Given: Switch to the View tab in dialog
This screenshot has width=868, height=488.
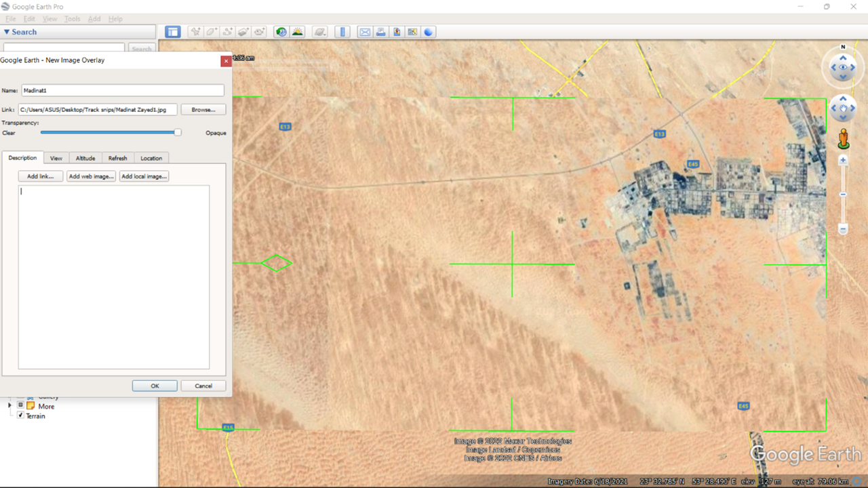Looking at the screenshot, I should [x=56, y=158].
